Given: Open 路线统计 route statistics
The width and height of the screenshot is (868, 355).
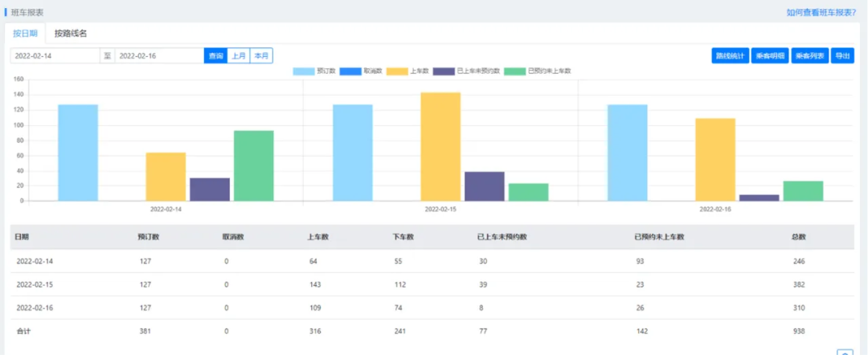Looking at the screenshot, I should click(730, 56).
